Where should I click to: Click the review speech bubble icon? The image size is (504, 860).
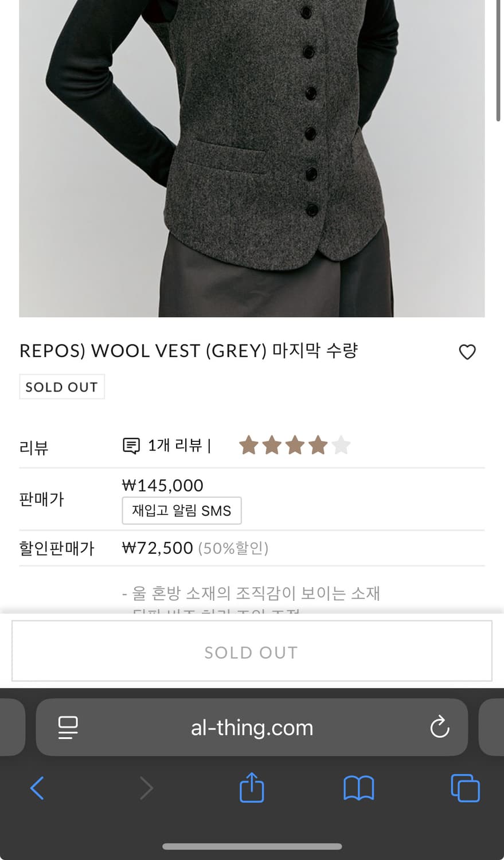(x=131, y=445)
